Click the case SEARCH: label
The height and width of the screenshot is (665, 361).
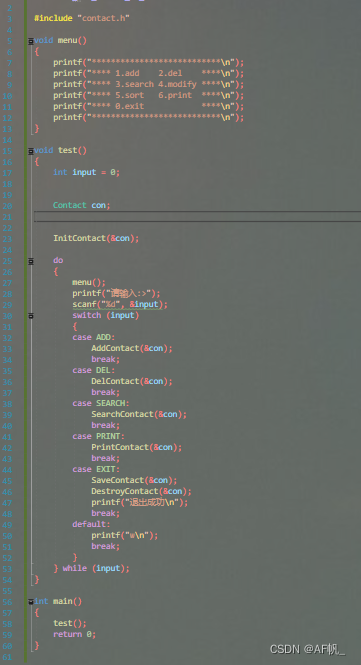(x=101, y=403)
